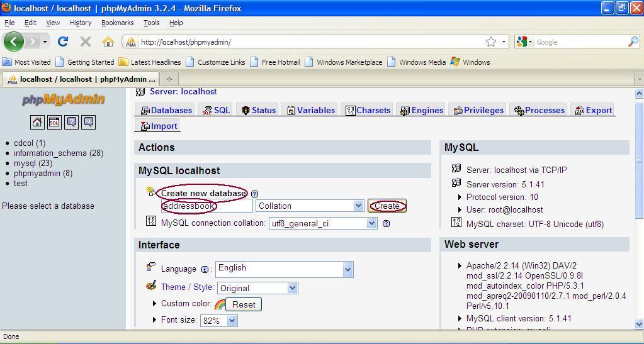Click the new database name field
The width and height of the screenshot is (644, 344).
coord(206,206)
